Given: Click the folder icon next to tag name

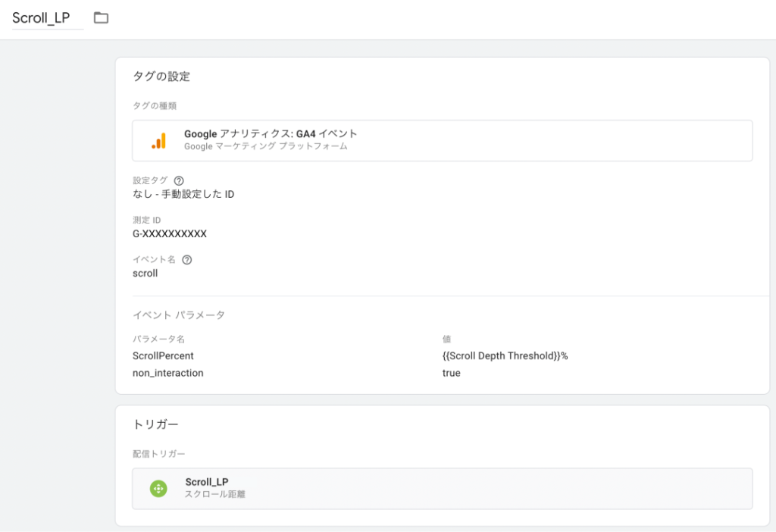Looking at the screenshot, I should [102, 18].
